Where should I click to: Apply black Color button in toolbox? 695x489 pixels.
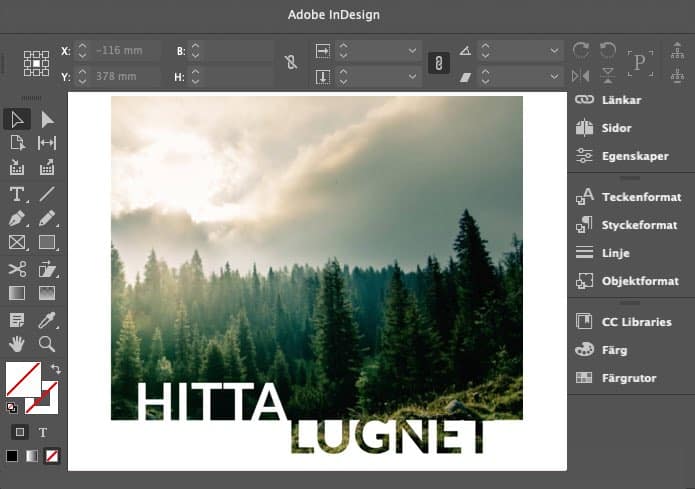click(12, 456)
